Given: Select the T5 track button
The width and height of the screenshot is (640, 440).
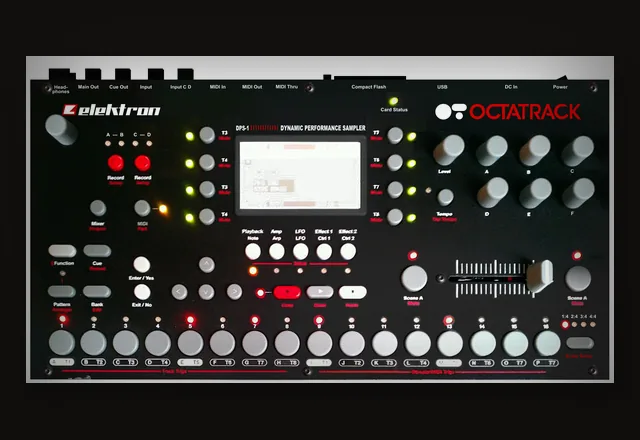Looking at the screenshot, I should (395, 162).
